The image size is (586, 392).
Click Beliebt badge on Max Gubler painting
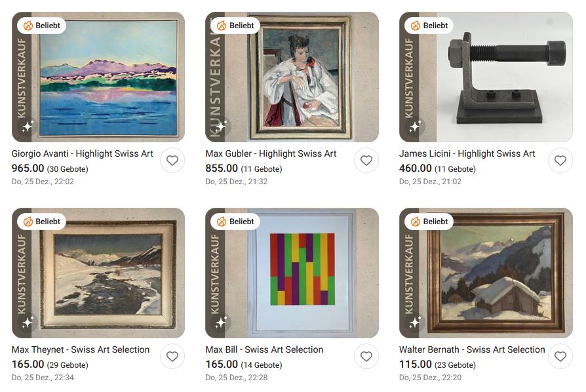coord(235,26)
